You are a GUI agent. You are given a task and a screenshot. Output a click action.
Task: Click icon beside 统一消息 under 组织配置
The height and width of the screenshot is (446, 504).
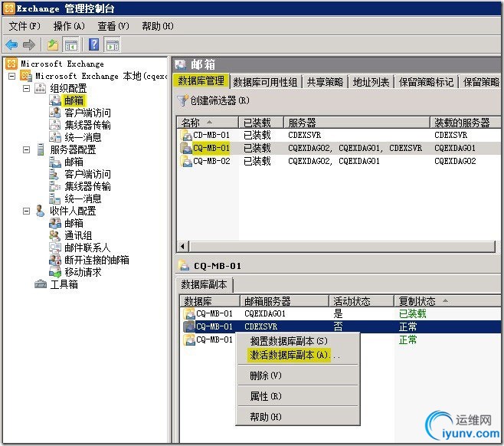point(55,137)
